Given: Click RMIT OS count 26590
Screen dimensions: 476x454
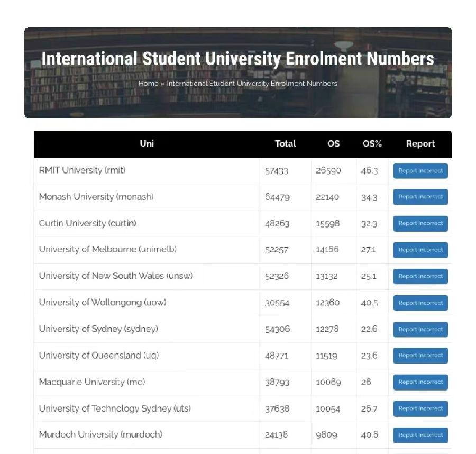Looking at the screenshot, I should pos(328,171).
